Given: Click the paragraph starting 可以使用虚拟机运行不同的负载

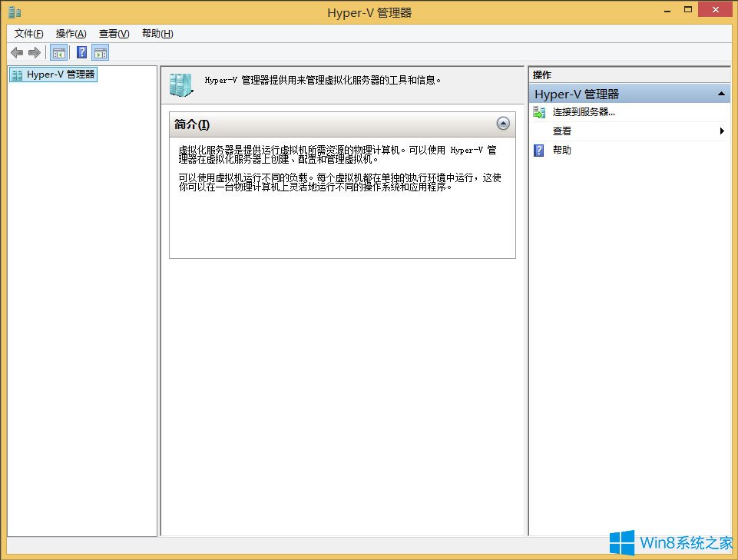Looking at the screenshot, I should pyautogui.click(x=340, y=182).
